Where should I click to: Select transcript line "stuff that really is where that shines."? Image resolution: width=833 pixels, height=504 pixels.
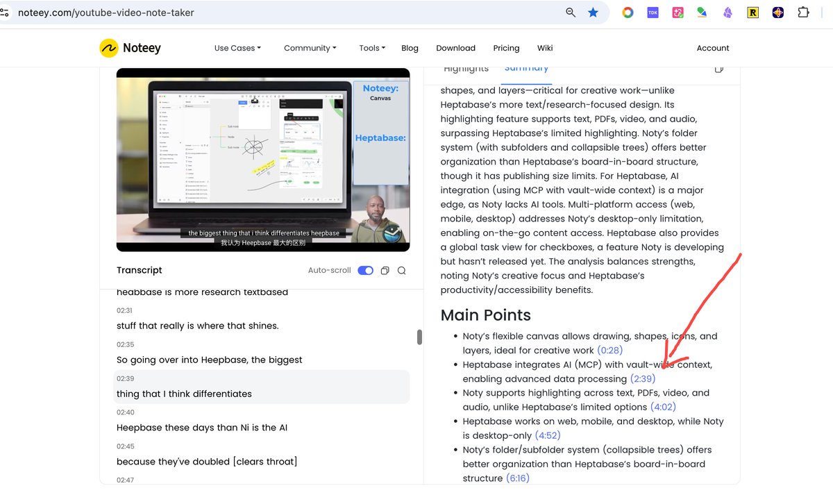197,326
